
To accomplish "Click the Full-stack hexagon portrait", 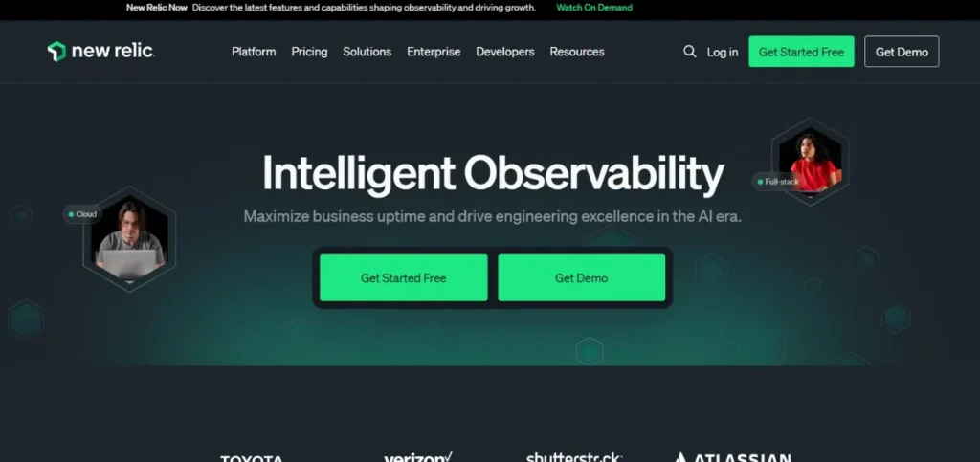I will [x=810, y=161].
